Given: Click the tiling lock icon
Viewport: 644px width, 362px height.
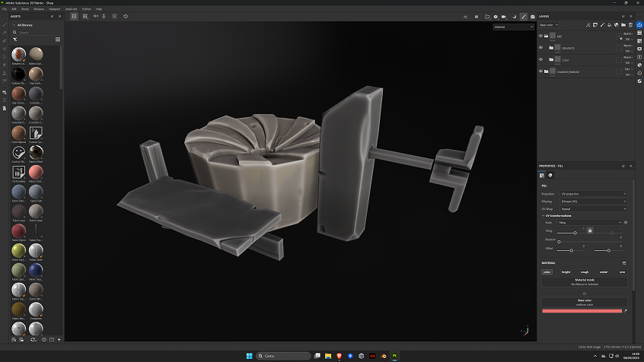Looking at the screenshot, I should [x=589, y=230].
